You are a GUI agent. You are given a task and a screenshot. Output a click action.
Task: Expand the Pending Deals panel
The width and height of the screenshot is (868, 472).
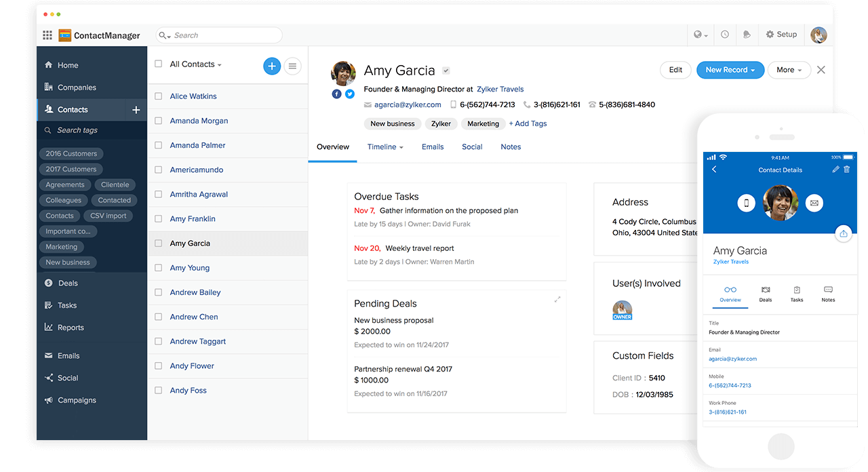pyautogui.click(x=557, y=299)
